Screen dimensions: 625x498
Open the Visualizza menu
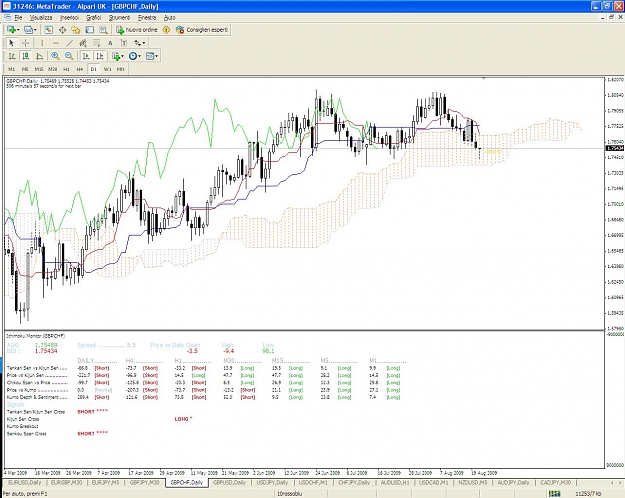coord(41,18)
